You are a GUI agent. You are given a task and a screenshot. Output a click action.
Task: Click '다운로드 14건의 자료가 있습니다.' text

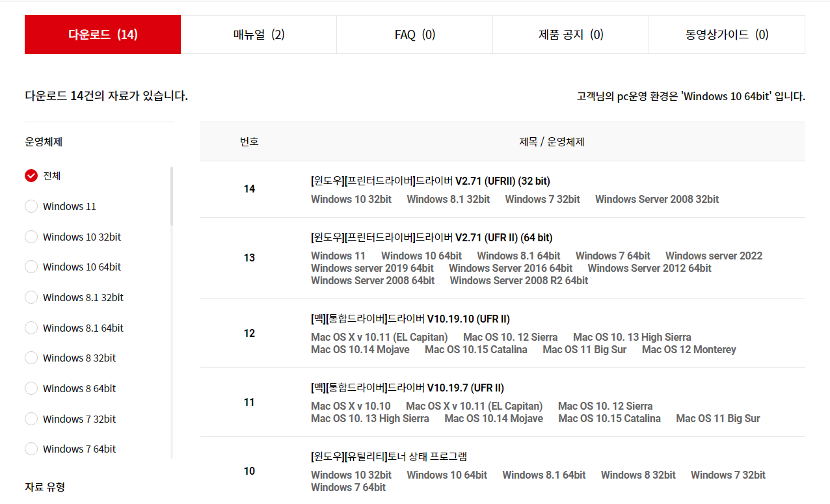[x=106, y=96]
